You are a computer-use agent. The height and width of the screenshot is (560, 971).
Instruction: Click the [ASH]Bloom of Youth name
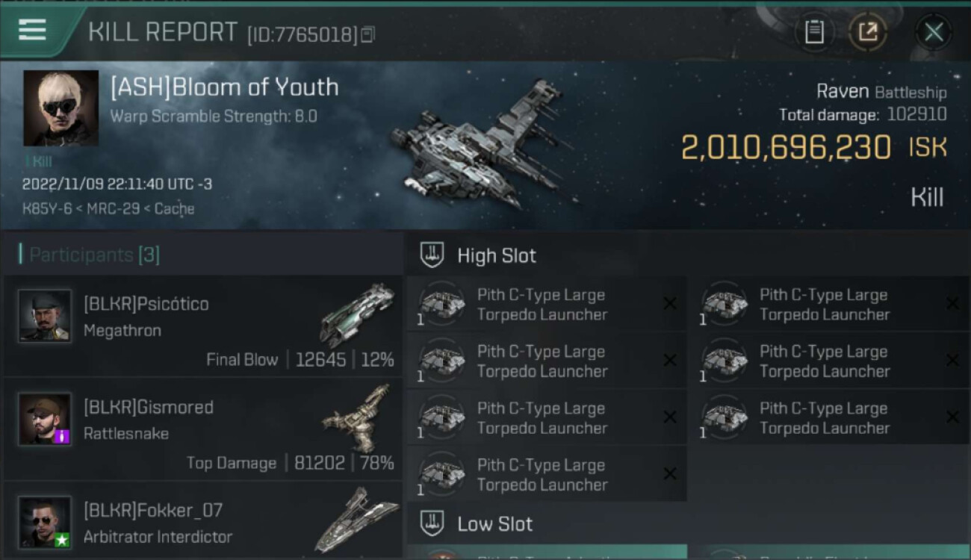[x=224, y=87]
